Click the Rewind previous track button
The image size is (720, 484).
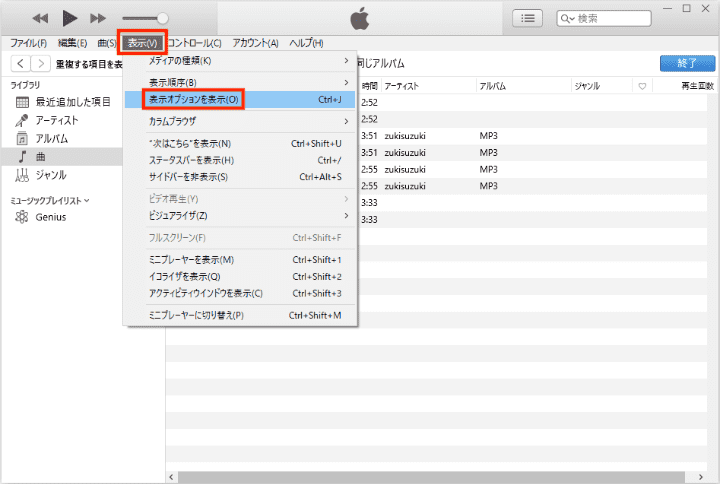pyautogui.click(x=41, y=18)
